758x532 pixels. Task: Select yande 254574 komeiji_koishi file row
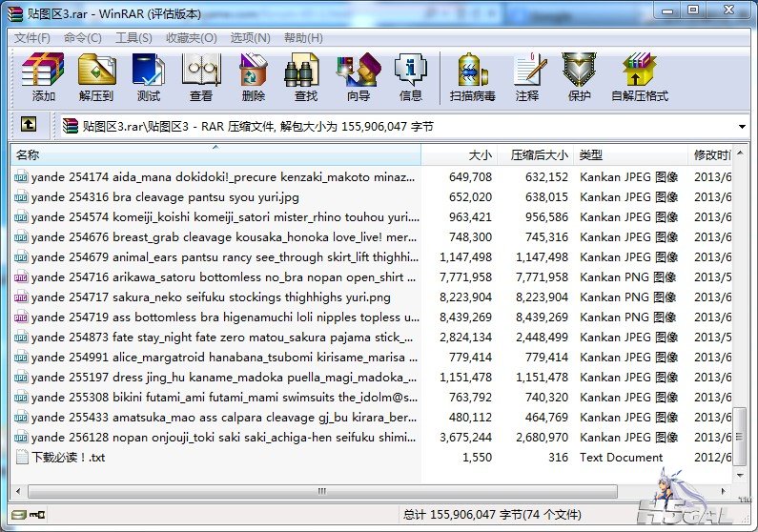[371, 217]
